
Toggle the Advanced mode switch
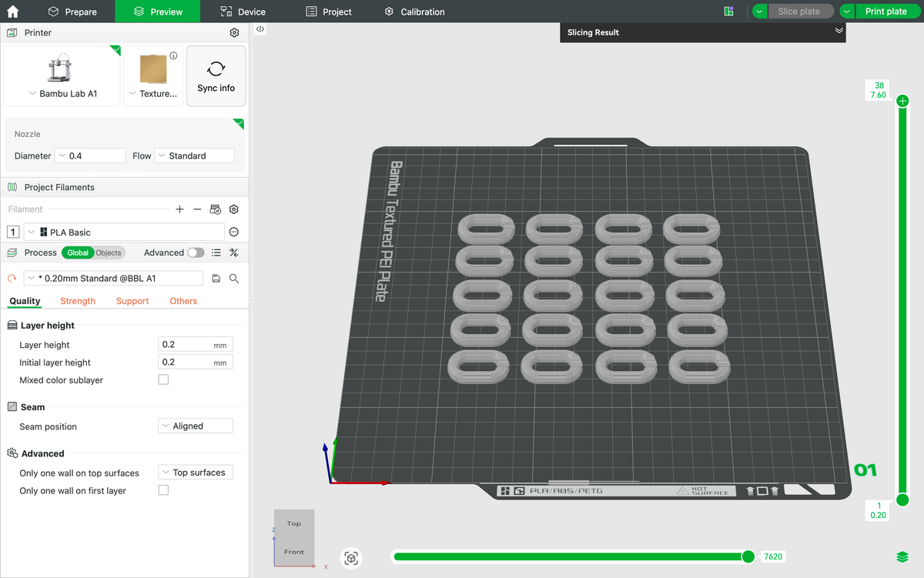pyautogui.click(x=196, y=252)
